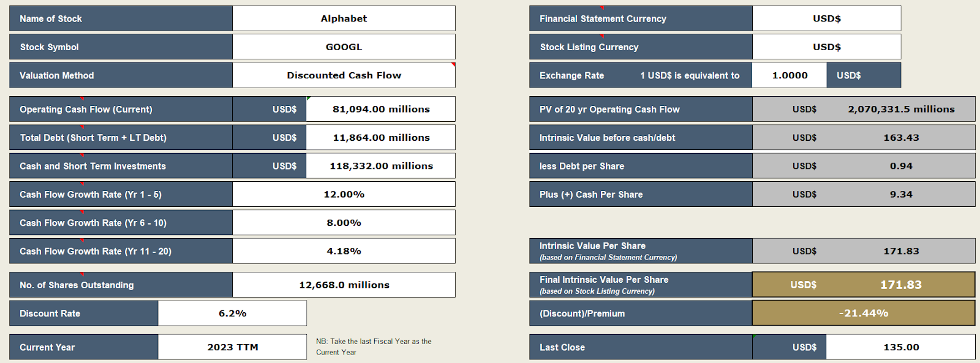This screenshot has width=980, height=363.
Task: Click the 12.00% growth rate Yr 1-5 cell
Action: coord(344,194)
